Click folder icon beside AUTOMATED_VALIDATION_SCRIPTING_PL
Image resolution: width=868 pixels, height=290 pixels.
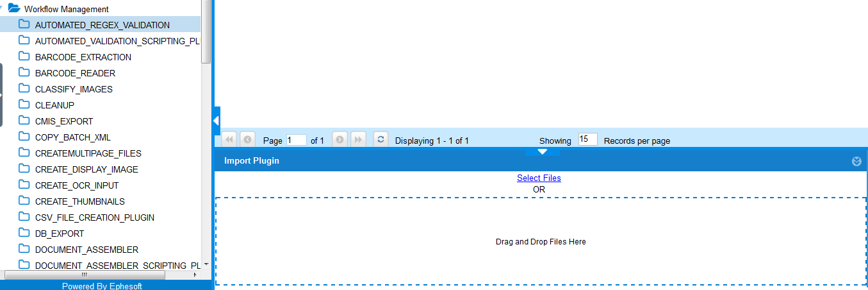24,40
